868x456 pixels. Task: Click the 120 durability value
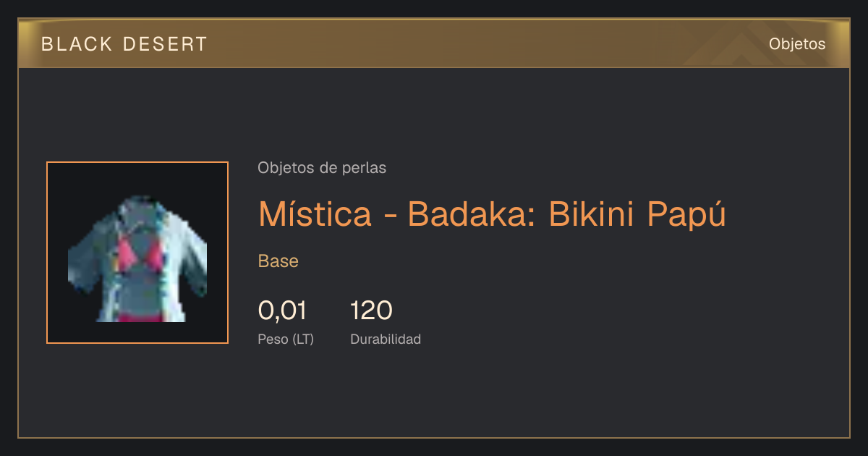(x=371, y=311)
